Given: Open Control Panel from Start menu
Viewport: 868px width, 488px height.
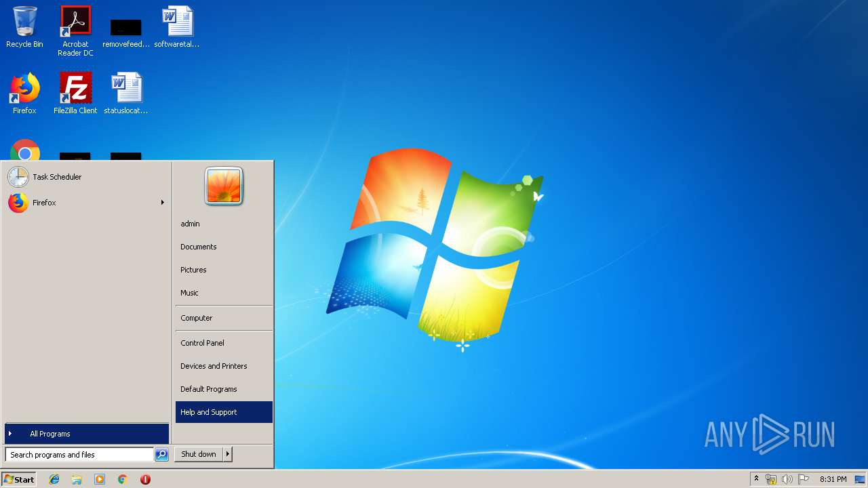Looking at the screenshot, I should 224,343.
